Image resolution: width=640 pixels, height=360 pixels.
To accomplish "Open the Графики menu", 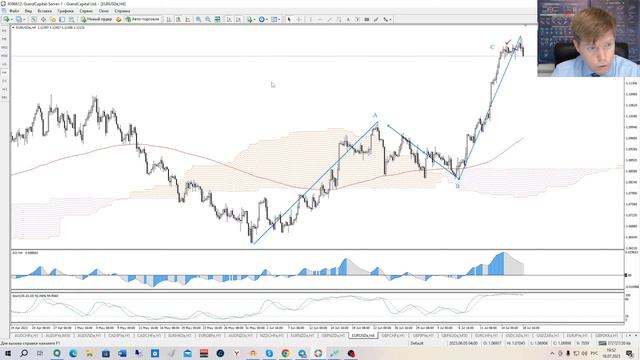I will 65,11.
